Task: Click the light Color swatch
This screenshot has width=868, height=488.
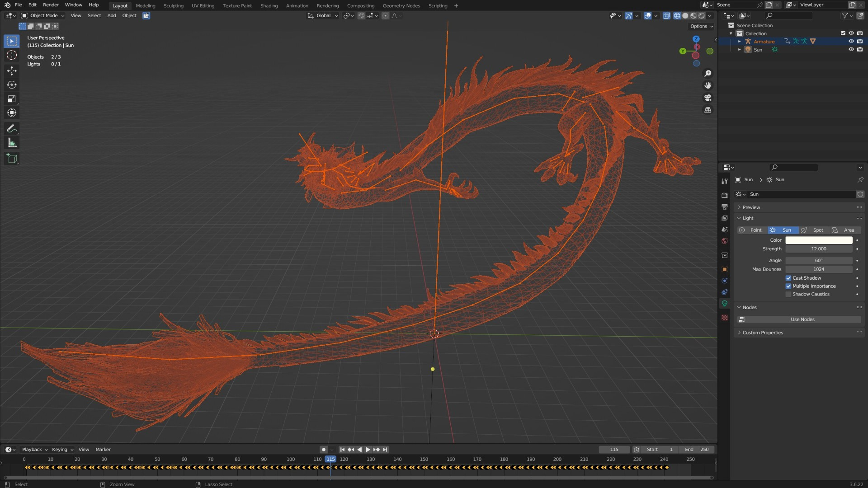Action: [x=819, y=240]
